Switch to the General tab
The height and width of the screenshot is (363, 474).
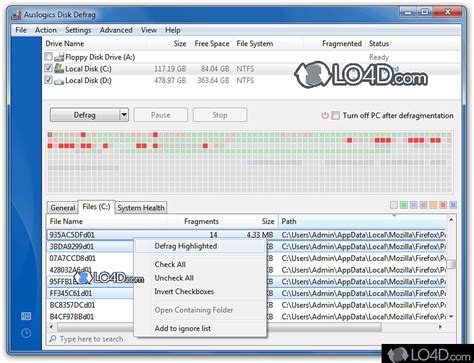pyautogui.click(x=63, y=208)
